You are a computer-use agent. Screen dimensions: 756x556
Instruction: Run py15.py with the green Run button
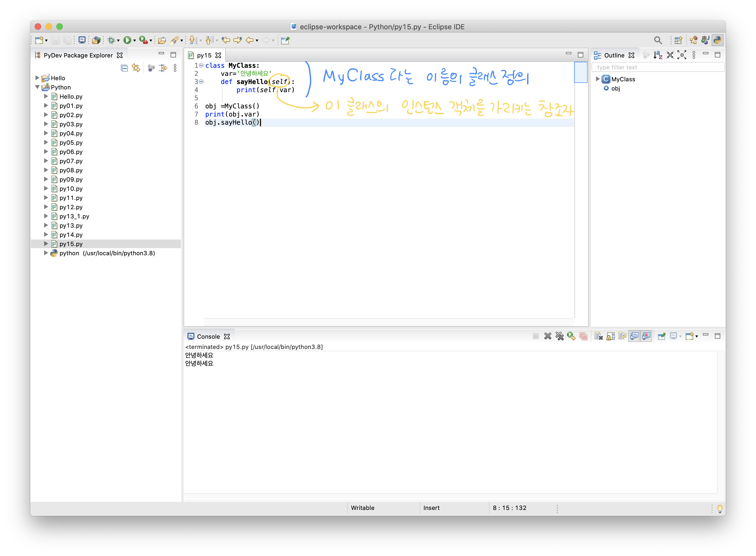click(127, 40)
